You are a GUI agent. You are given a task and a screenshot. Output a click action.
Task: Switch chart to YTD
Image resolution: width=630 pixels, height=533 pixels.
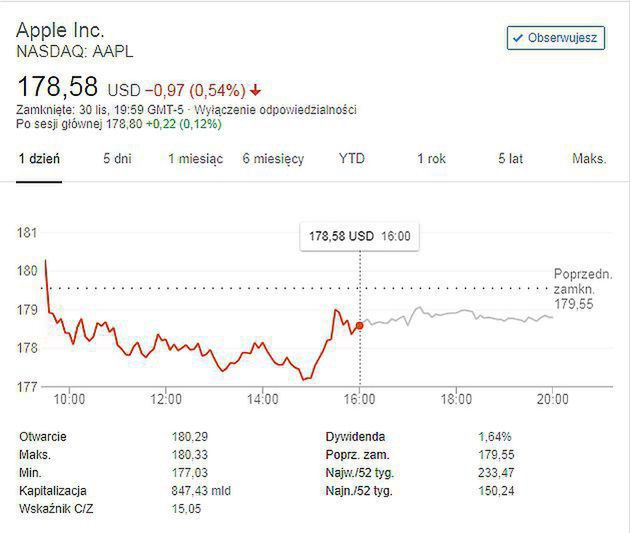[352, 159]
